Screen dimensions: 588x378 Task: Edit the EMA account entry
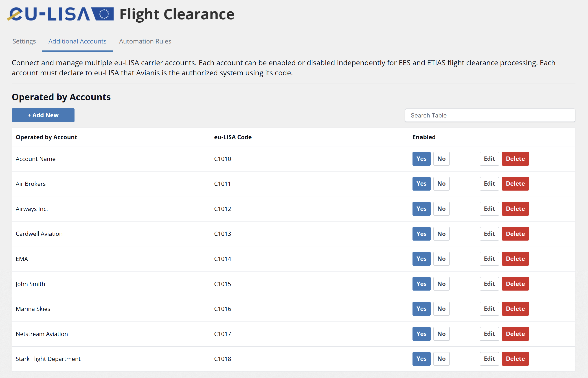[489, 259]
